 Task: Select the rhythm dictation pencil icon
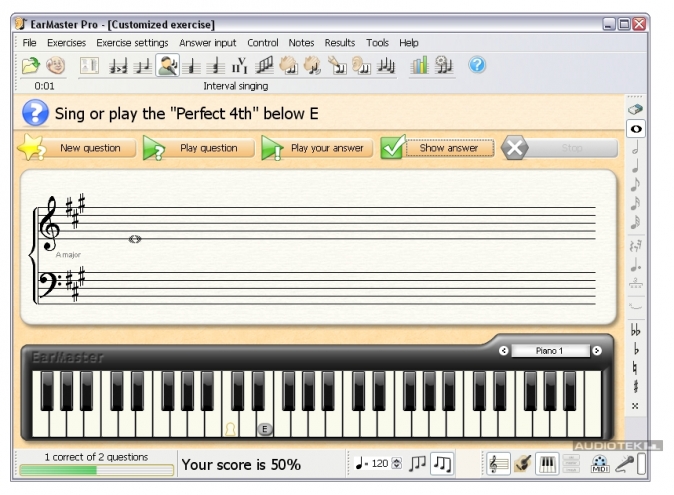337,66
